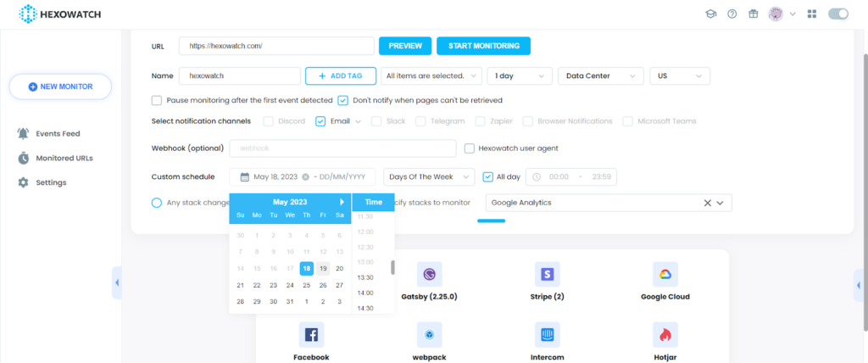Focus the Webhook input field
Image resolution: width=868 pixels, height=363 pixels.
342,148
